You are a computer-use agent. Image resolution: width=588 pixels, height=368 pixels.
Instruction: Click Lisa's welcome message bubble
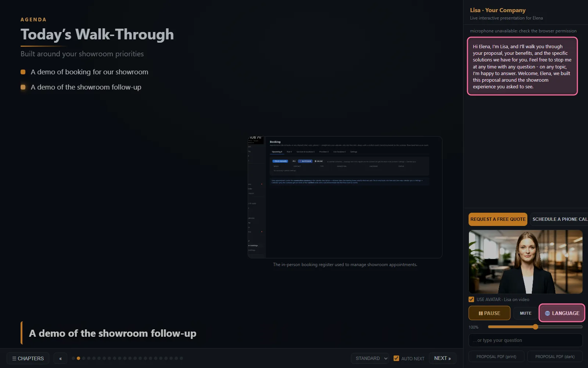coord(522,66)
